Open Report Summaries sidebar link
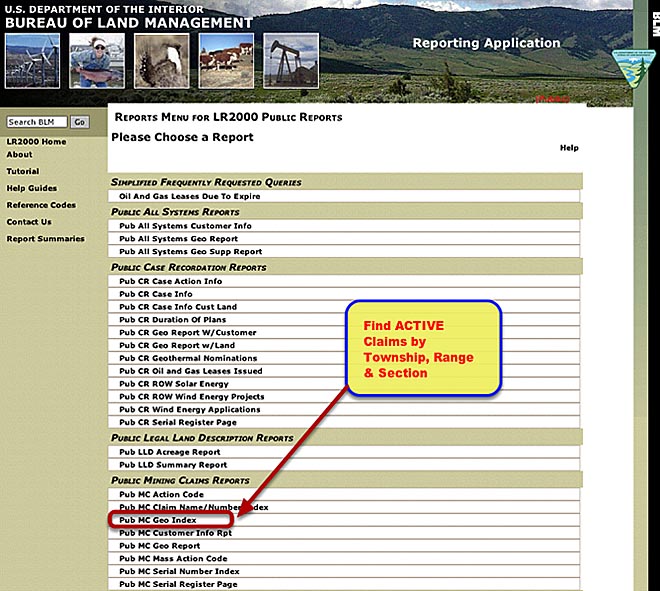 coord(45,239)
